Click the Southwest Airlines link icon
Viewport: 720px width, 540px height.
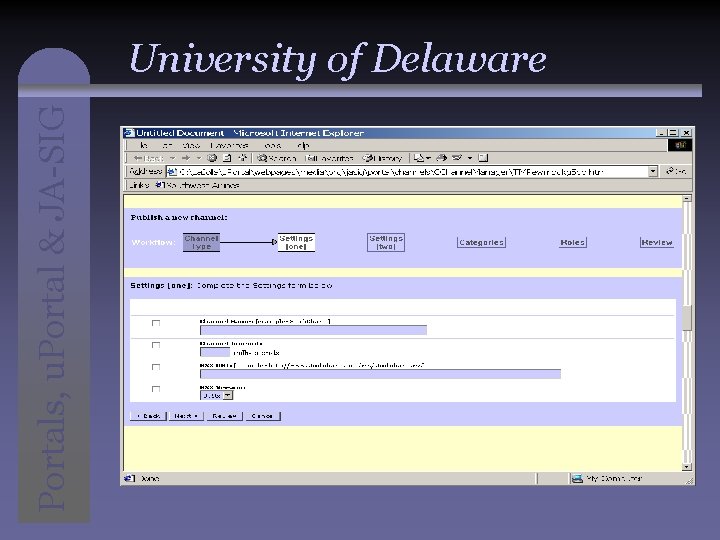pyautogui.click(x=159, y=185)
